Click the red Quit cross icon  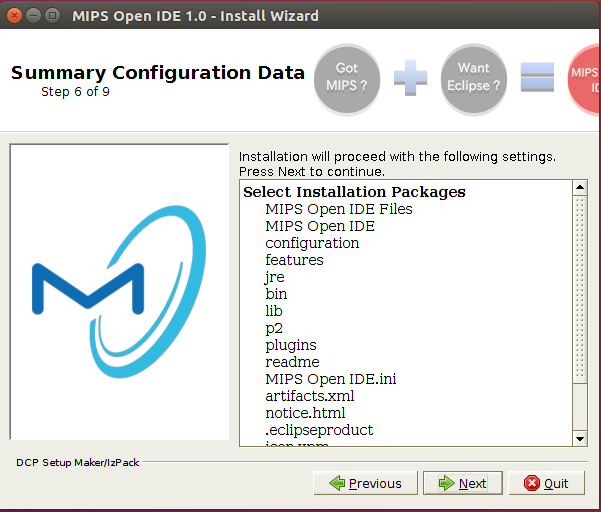point(532,483)
